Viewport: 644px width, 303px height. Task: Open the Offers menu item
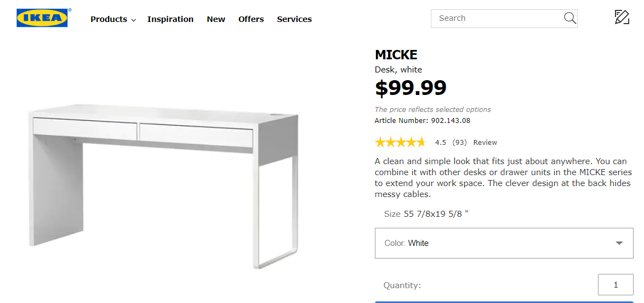[x=251, y=19]
